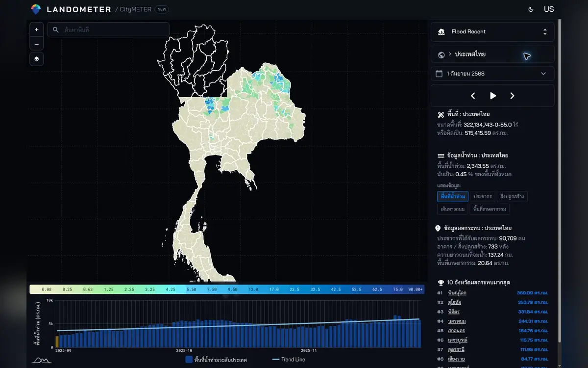
Task: Go to previous date step
Action: 473,96
